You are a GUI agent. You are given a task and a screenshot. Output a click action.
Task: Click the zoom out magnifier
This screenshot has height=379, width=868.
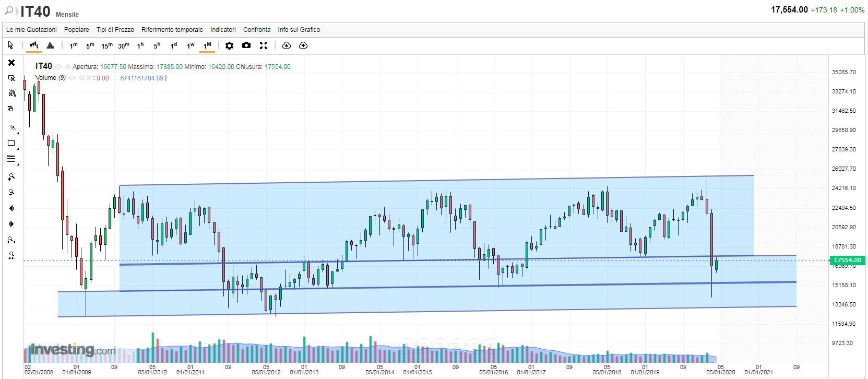(x=11, y=192)
